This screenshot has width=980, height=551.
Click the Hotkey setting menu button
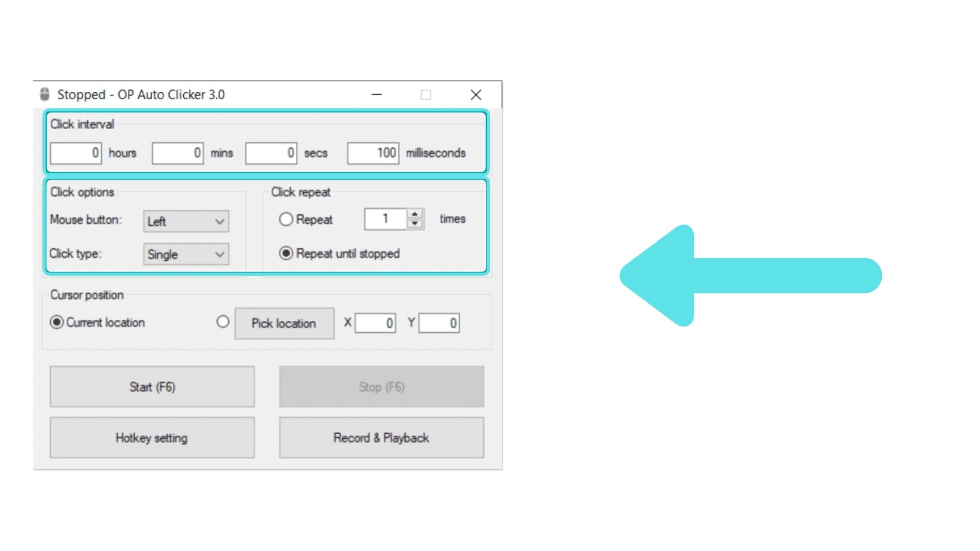pyautogui.click(x=151, y=438)
